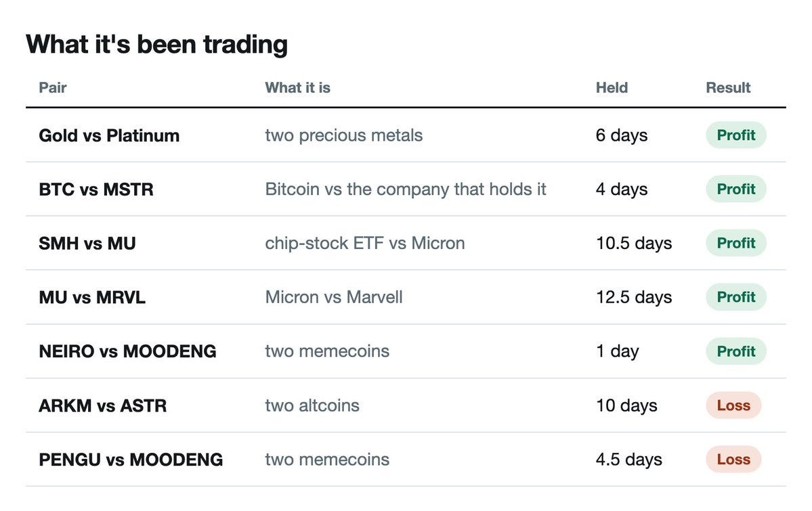Select the NEIRO vs MOODENG pair
The width and height of the screenshot is (812, 511).
click(x=127, y=351)
